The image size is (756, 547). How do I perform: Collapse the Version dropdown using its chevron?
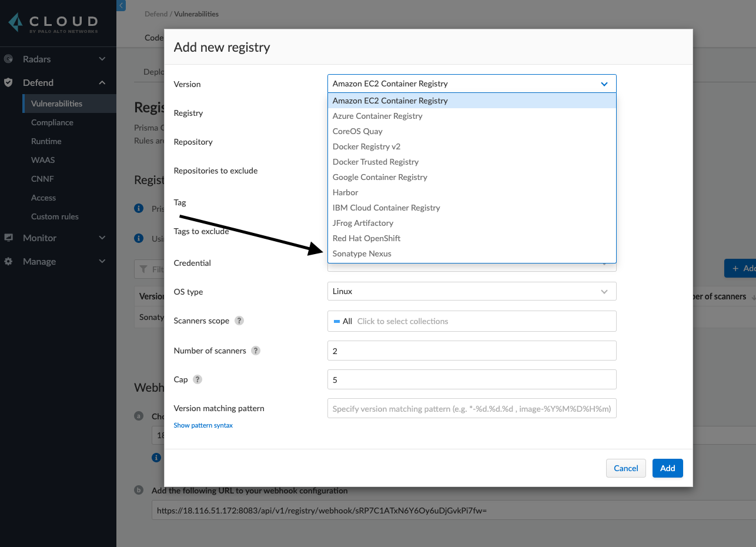[x=604, y=84]
